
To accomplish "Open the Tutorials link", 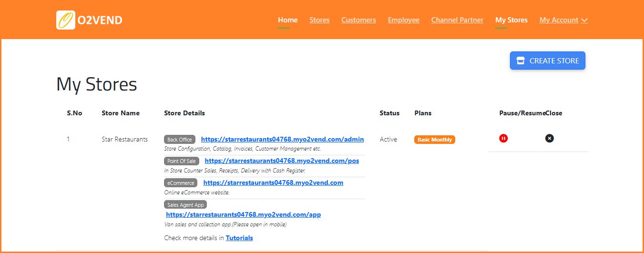I will pos(239,238).
